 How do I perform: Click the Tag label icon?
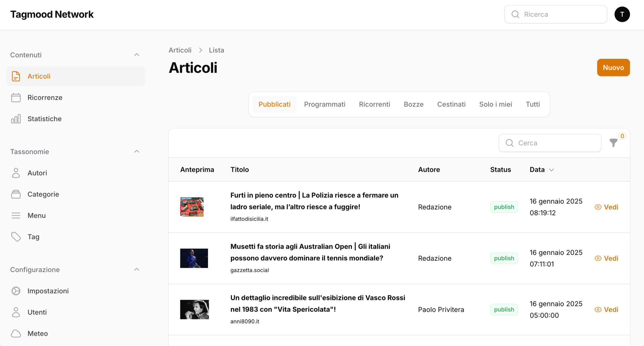point(16,237)
